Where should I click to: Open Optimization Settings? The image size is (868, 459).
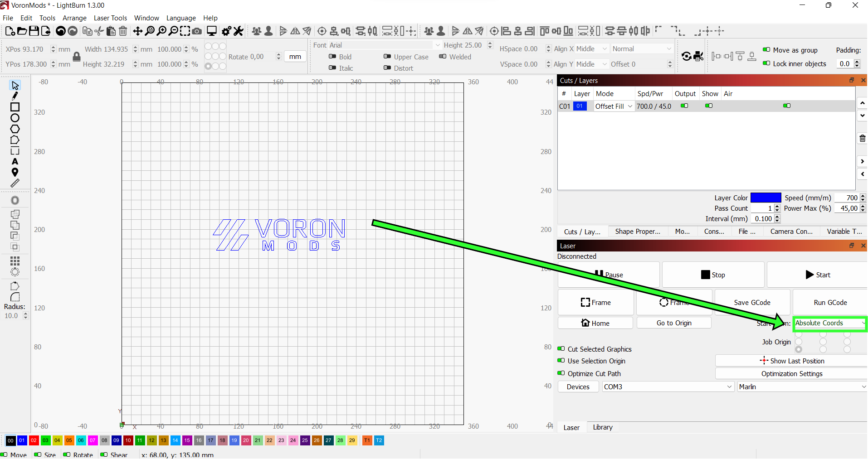point(791,374)
